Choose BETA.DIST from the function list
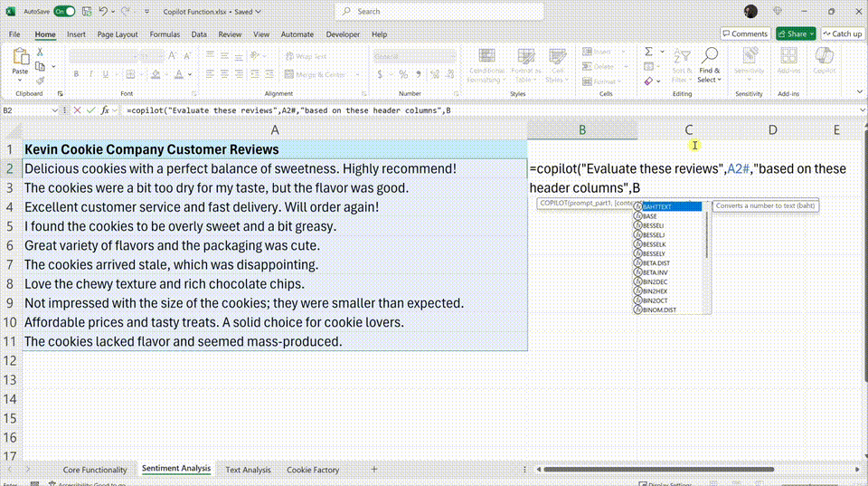 point(667,263)
